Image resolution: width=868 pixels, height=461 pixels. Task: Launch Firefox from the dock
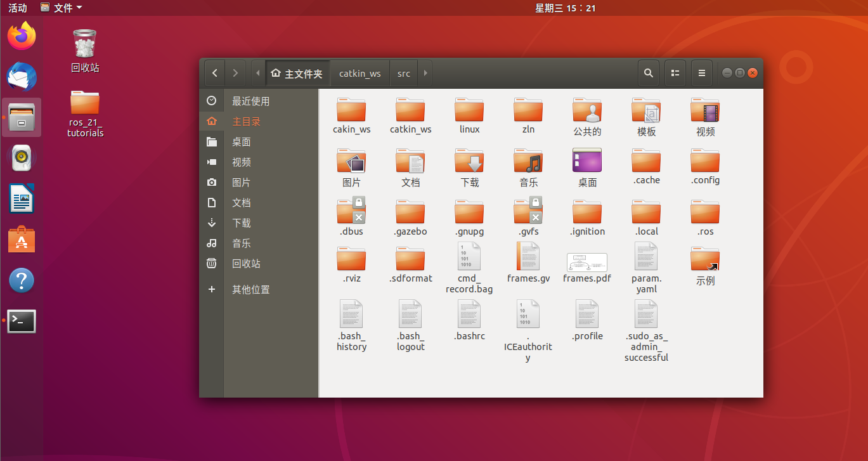pos(22,36)
